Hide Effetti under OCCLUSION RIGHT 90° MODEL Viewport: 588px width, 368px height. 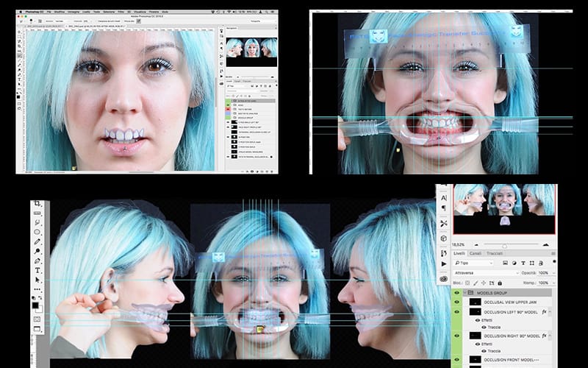(478, 344)
